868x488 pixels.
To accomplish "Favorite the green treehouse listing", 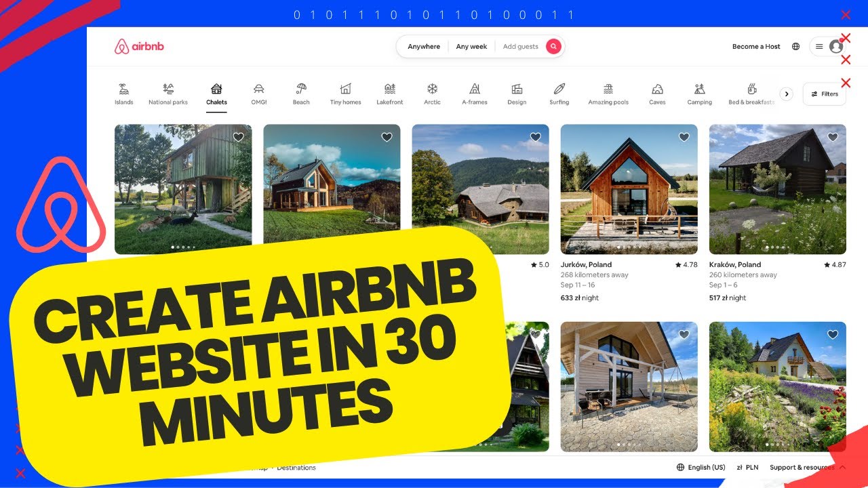I will coord(238,137).
